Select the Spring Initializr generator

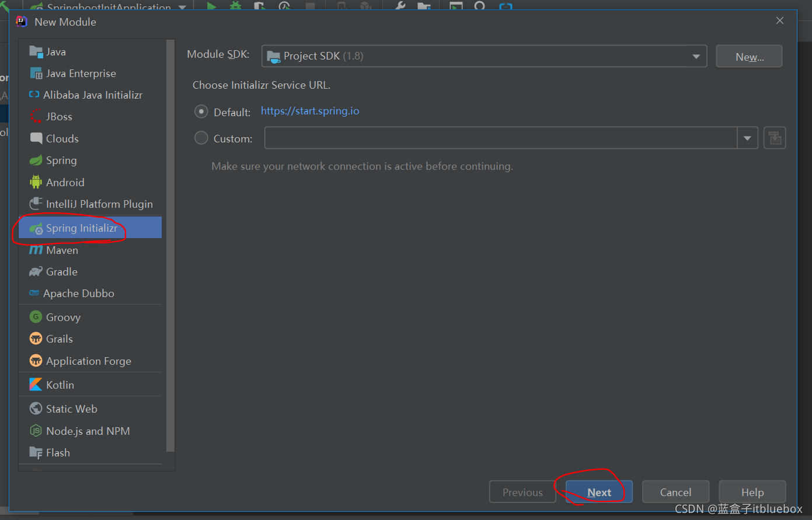pos(90,228)
